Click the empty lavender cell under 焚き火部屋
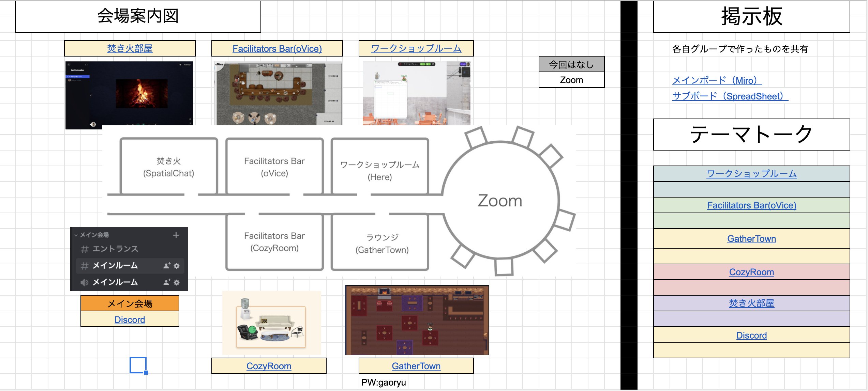Screen dimensions: 868x391 click(751, 319)
